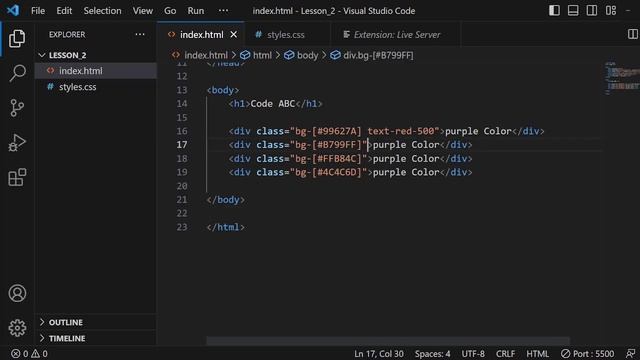Open the Search view
The image size is (640, 360).
pos(17,73)
